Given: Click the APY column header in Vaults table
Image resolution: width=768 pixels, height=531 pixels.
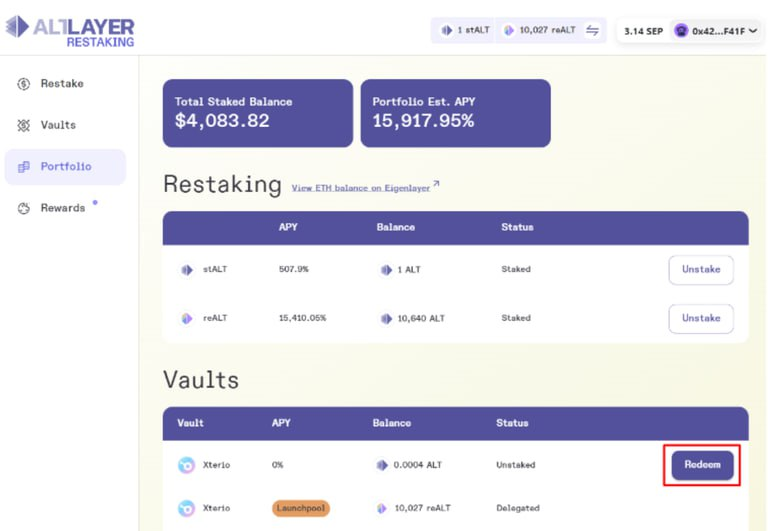Looking at the screenshot, I should point(281,423).
